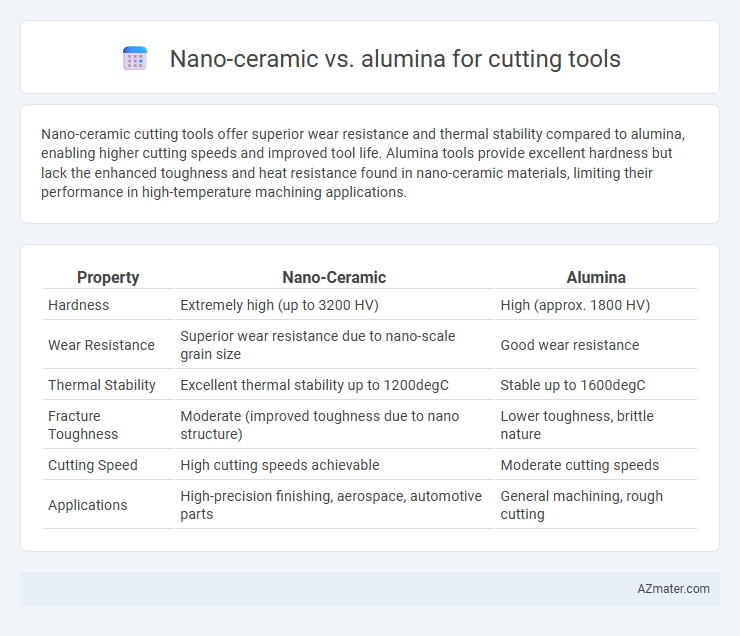Image resolution: width=740 pixels, height=636 pixels.
Task: Select the page title 'Nano-ceramic vs. alumina for cutting tools'
Action: pyautogui.click(x=395, y=59)
